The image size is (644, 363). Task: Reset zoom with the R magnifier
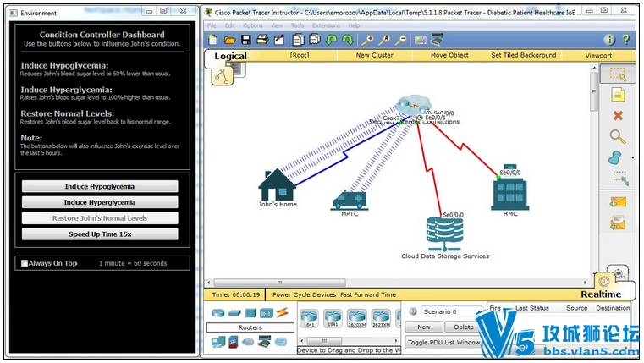384,40
